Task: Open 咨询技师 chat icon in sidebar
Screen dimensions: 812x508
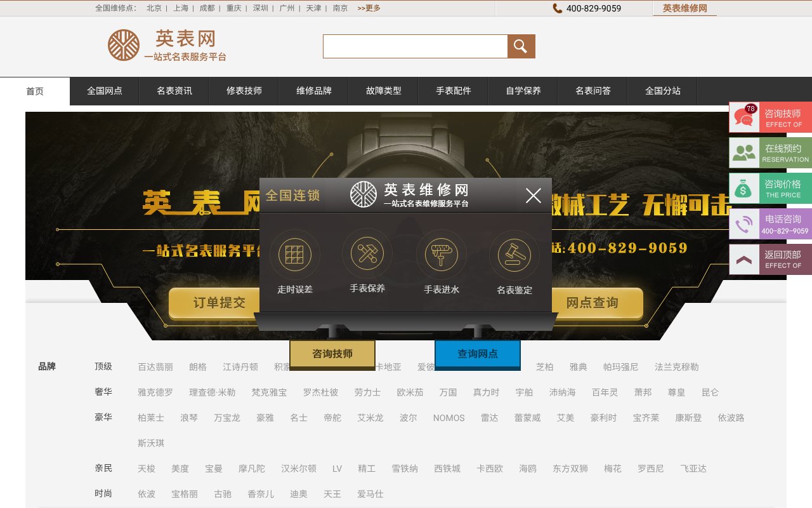Action: click(x=742, y=117)
